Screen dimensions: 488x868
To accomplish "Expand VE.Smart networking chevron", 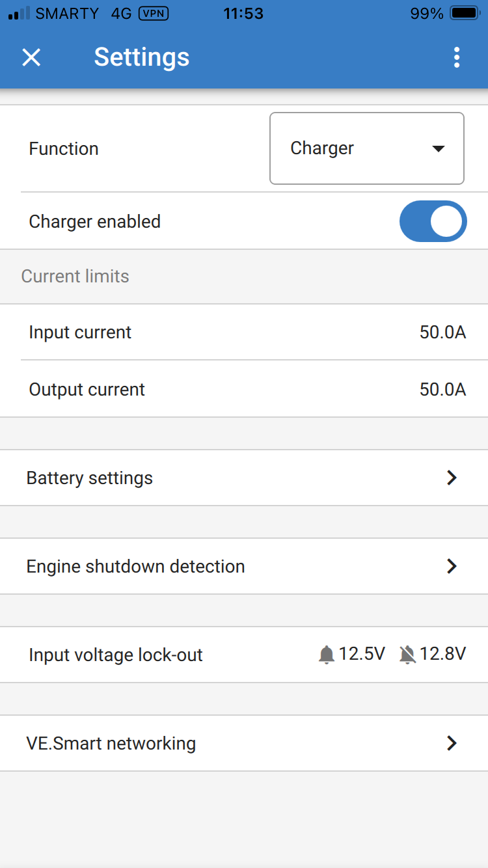I will pyautogui.click(x=452, y=743).
